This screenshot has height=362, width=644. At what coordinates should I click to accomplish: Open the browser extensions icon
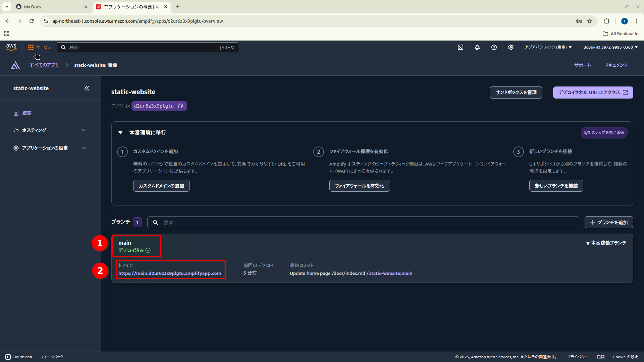pos(607,21)
